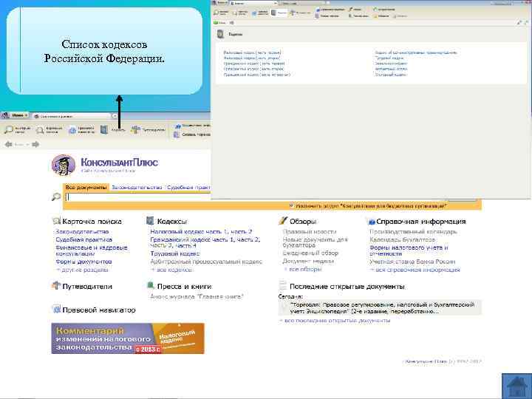Screen dimensions: 532x399
Task: Open the Комментарий изменений налогового законодательства banner
Action: point(128,338)
